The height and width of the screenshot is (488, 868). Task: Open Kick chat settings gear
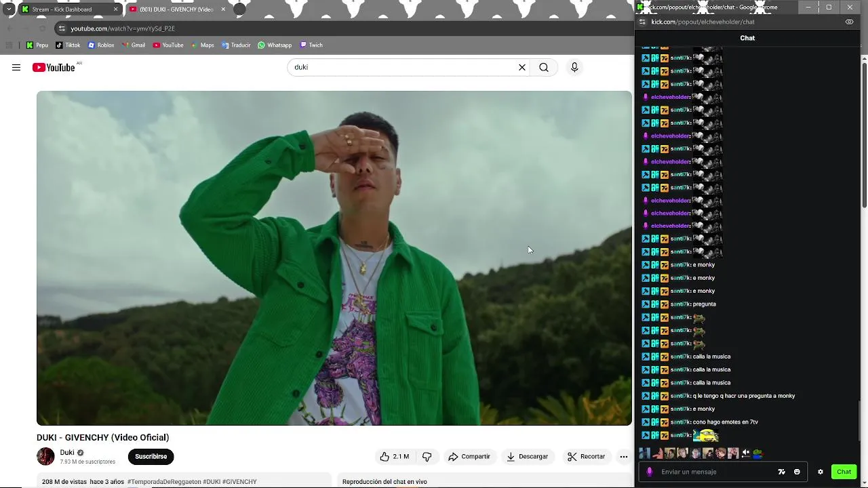coord(820,472)
